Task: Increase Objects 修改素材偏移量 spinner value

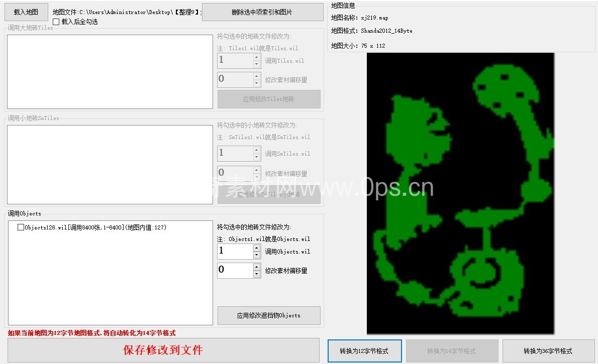Action: (x=257, y=267)
